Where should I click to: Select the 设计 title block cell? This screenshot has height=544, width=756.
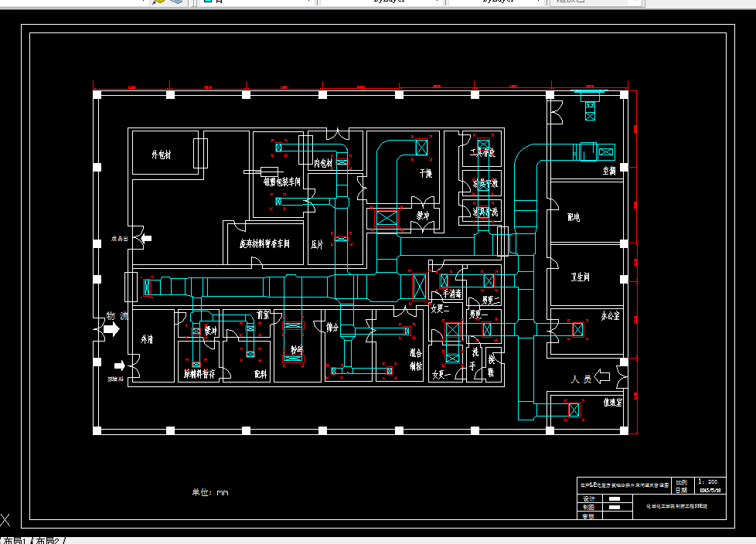click(589, 498)
